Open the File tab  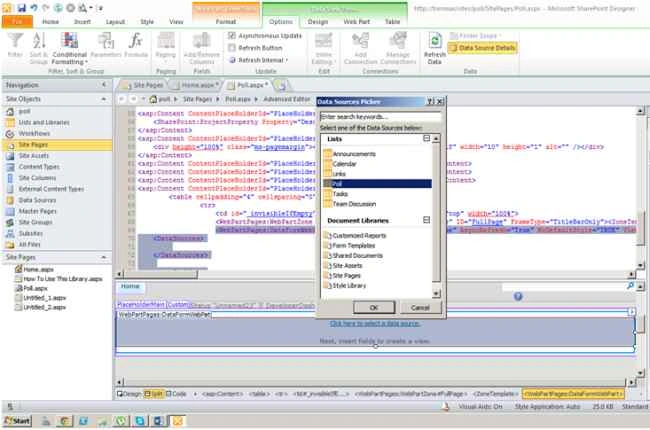click(x=17, y=22)
